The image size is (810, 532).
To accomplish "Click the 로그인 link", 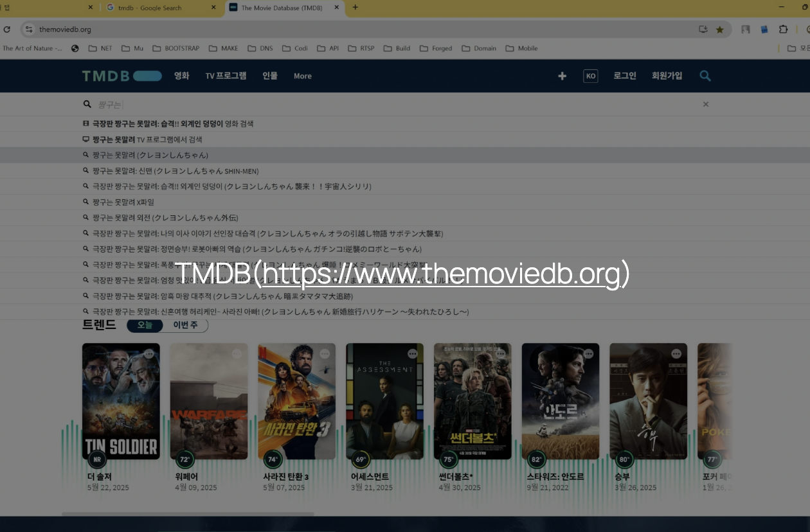I will (624, 76).
